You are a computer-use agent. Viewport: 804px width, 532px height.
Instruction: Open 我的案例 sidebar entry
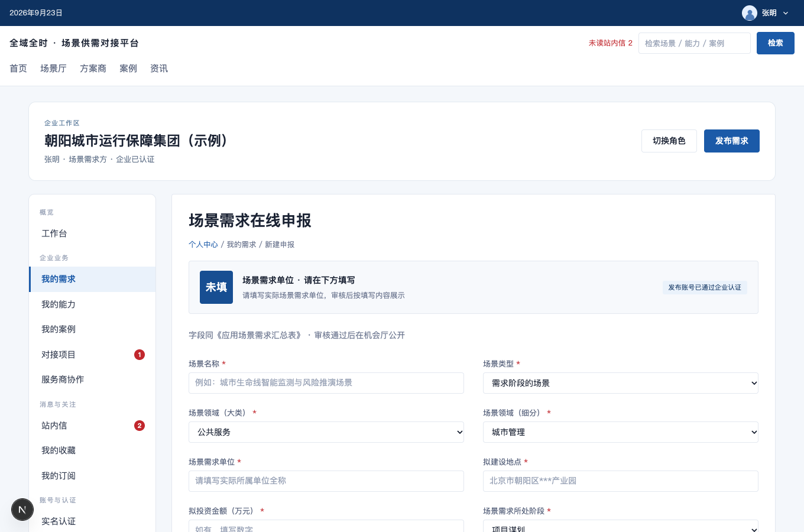[92, 329]
